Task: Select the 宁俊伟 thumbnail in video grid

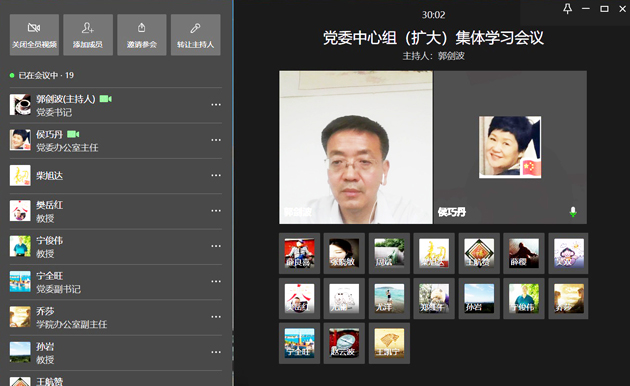Action: click(524, 298)
